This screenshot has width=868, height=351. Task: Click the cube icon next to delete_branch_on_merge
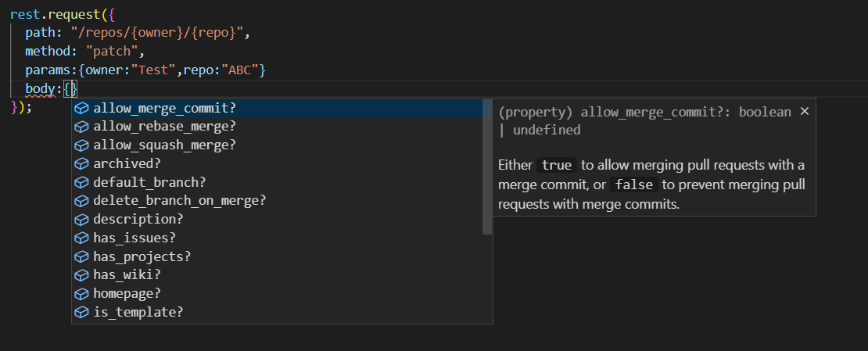click(x=81, y=200)
